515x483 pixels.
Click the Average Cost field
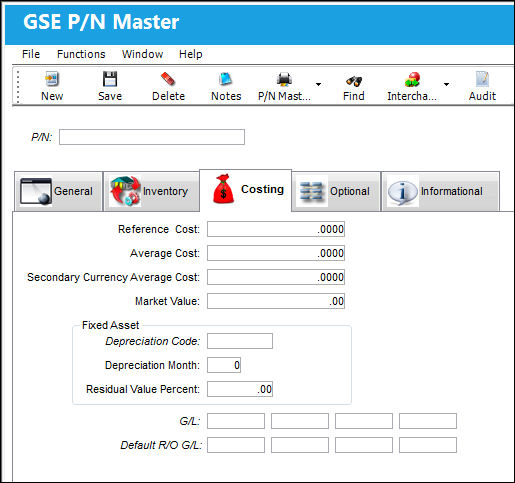276,253
